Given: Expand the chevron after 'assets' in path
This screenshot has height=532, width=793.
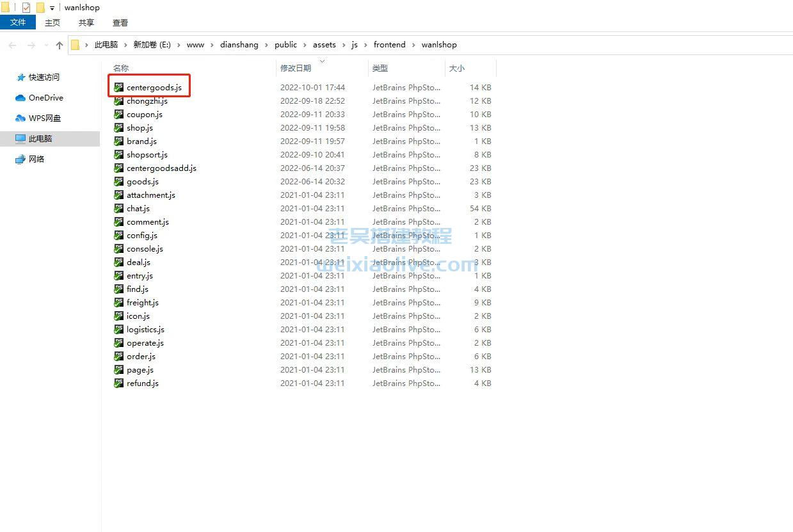Looking at the screenshot, I should 344,45.
